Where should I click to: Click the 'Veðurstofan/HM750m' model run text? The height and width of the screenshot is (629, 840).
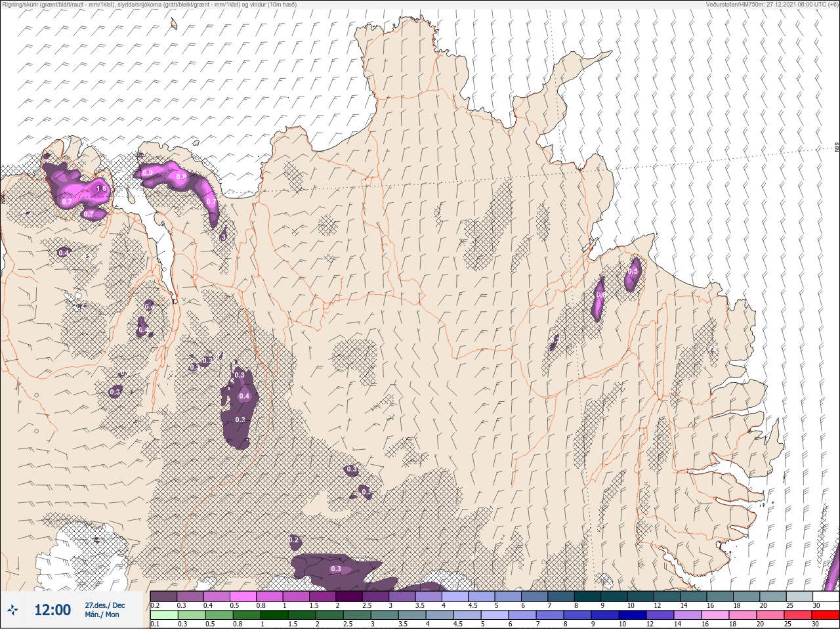click(772, 5)
